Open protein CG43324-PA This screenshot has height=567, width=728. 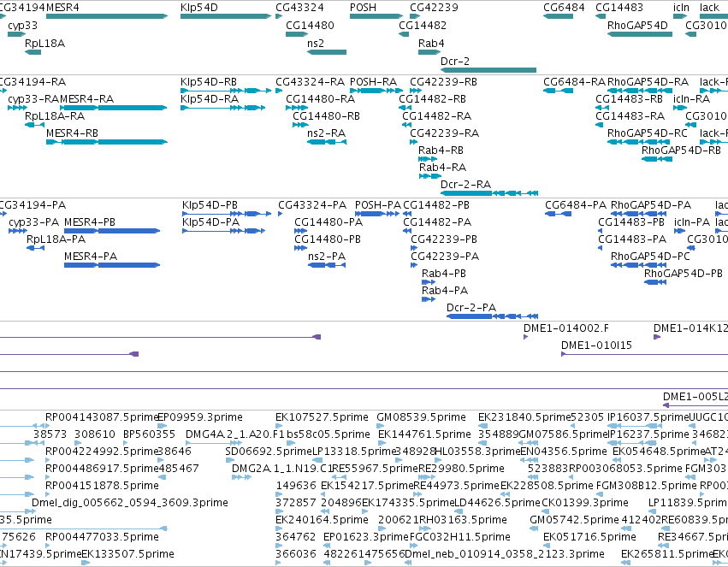coord(312,205)
